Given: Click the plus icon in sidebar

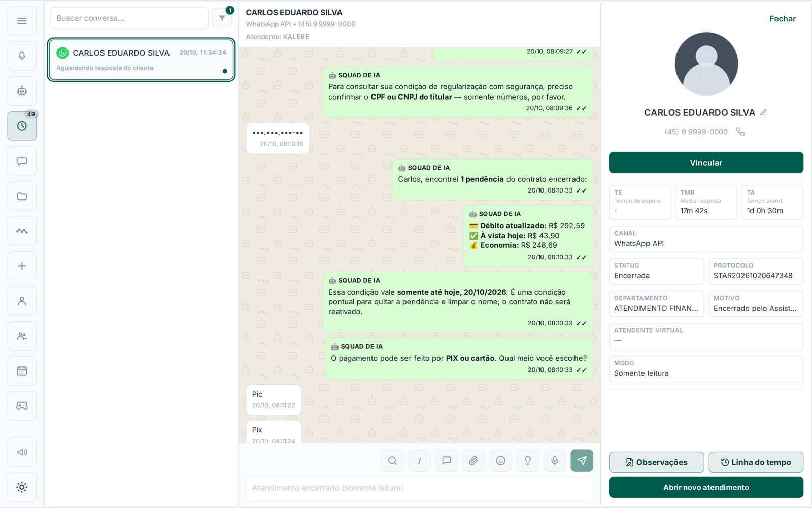Looking at the screenshot, I should (22, 266).
